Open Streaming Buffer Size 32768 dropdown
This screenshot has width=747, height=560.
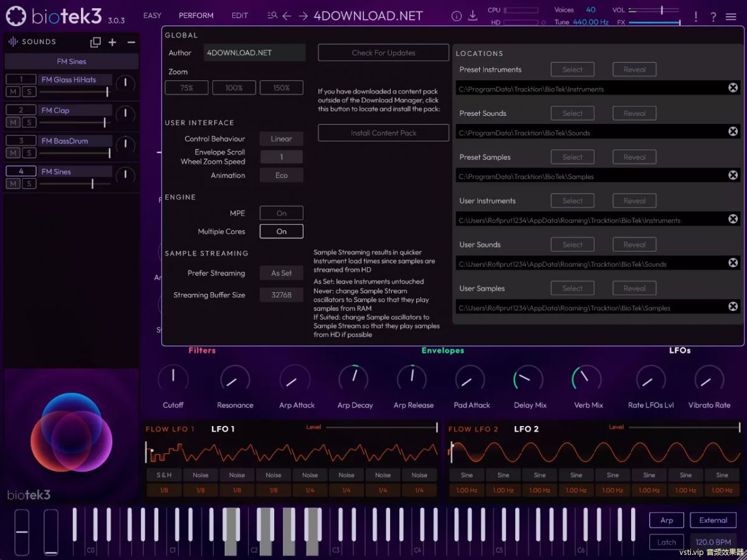(282, 295)
